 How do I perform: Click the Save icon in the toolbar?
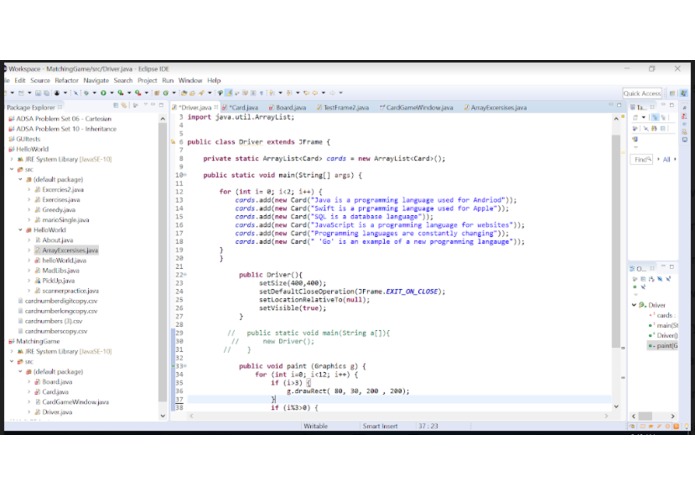tap(38, 93)
